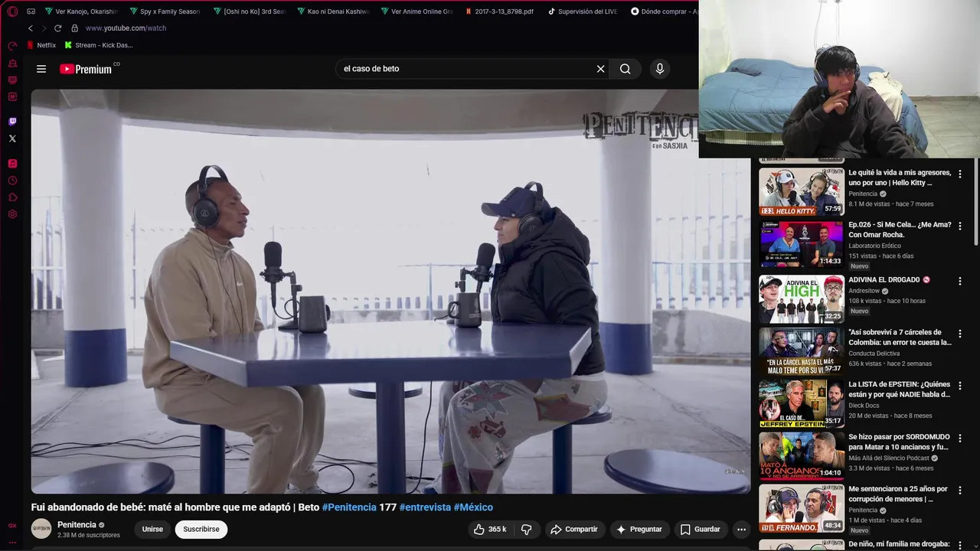Open Hello Kitty video thumbnail 57:59
980x551 pixels.
[x=802, y=191]
